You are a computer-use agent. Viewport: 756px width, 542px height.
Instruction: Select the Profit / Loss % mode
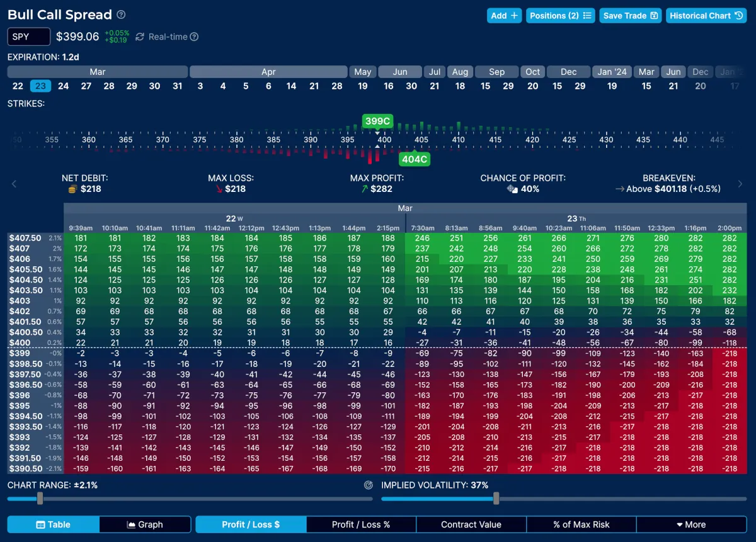point(360,524)
